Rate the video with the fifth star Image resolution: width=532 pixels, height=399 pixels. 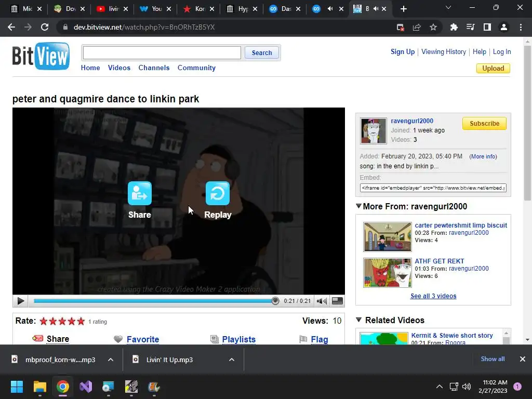pos(81,321)
